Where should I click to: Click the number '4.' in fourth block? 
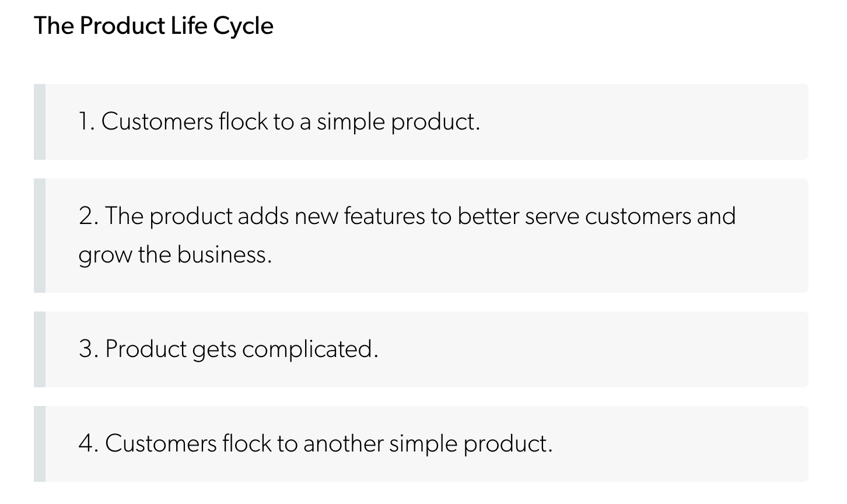click(x=88, y=443)
